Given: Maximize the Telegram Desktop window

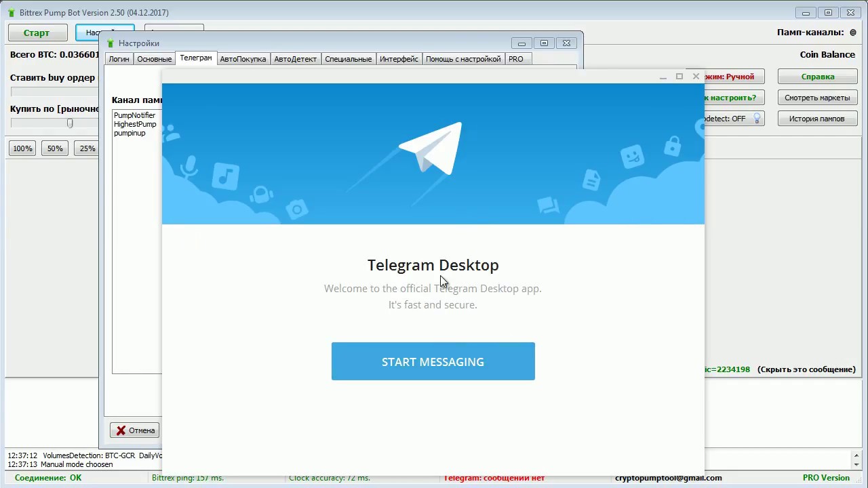Looking at the screenshot, I should (679, 76).
